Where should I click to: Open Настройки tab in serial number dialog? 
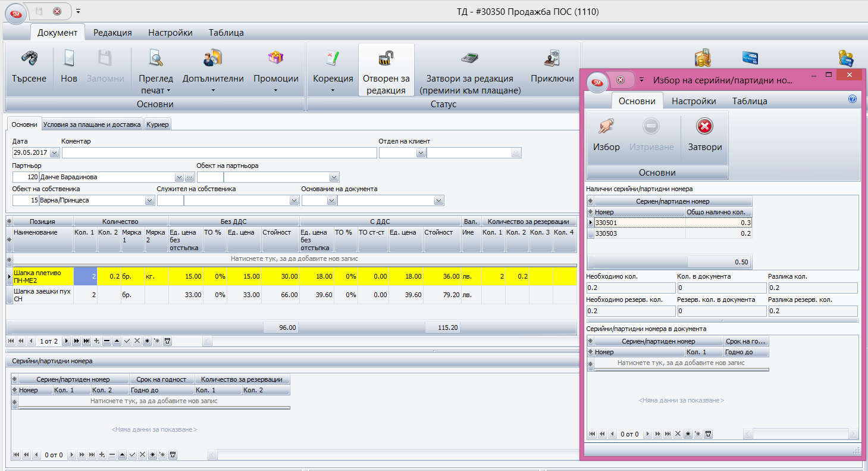pyautogui.click(x=694, y=101)
